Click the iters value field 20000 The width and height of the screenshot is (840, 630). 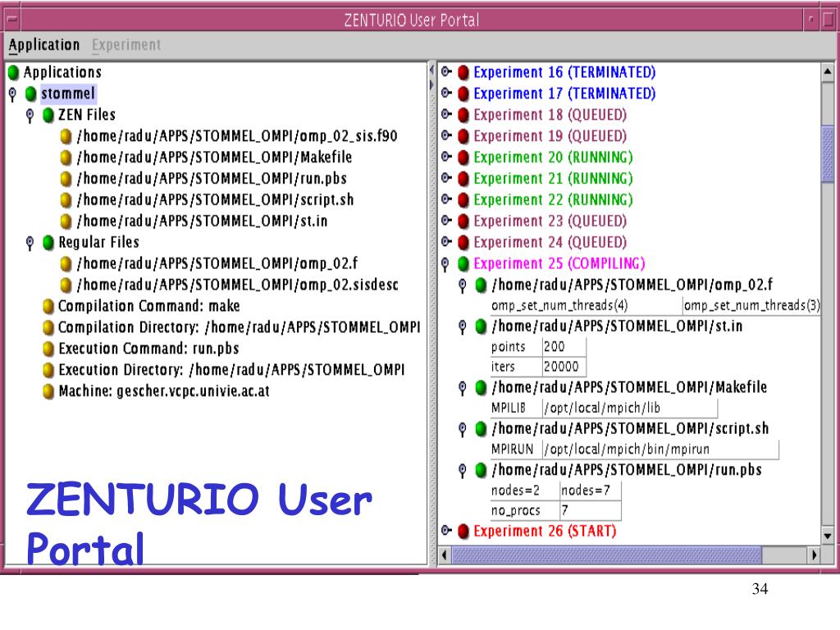564,367
